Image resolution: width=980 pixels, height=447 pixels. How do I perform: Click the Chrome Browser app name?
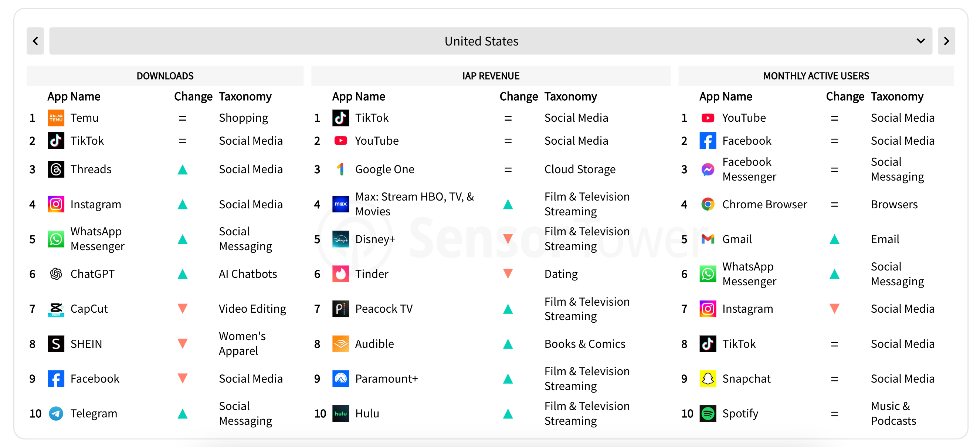(764, 205)
